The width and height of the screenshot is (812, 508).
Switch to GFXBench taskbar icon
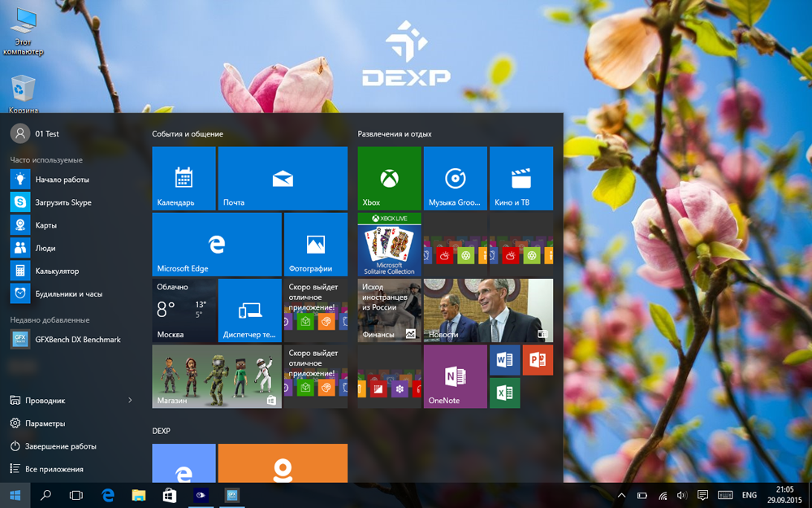pos(231,496)
